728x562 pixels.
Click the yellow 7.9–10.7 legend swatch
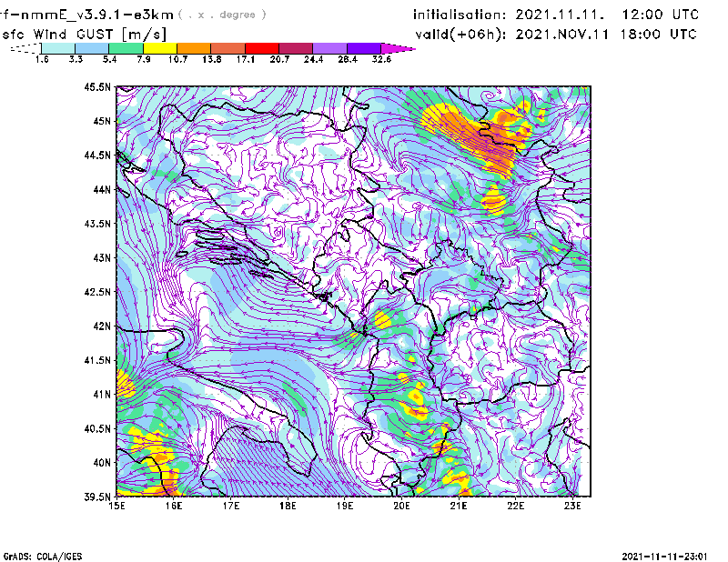tap(160, 48)
